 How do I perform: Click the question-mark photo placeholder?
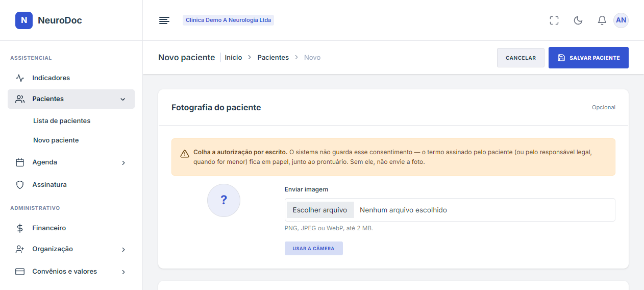pos(224,201)
